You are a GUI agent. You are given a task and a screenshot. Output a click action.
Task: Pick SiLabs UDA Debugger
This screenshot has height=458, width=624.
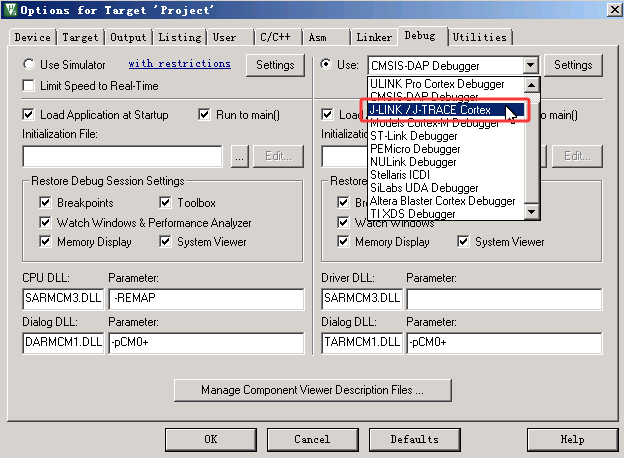coord(447,188)
